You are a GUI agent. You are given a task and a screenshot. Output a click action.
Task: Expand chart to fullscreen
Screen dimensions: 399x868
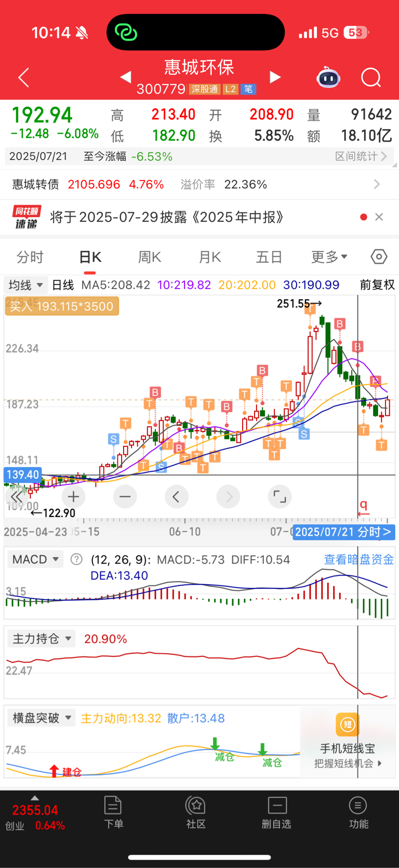(280, 497)
